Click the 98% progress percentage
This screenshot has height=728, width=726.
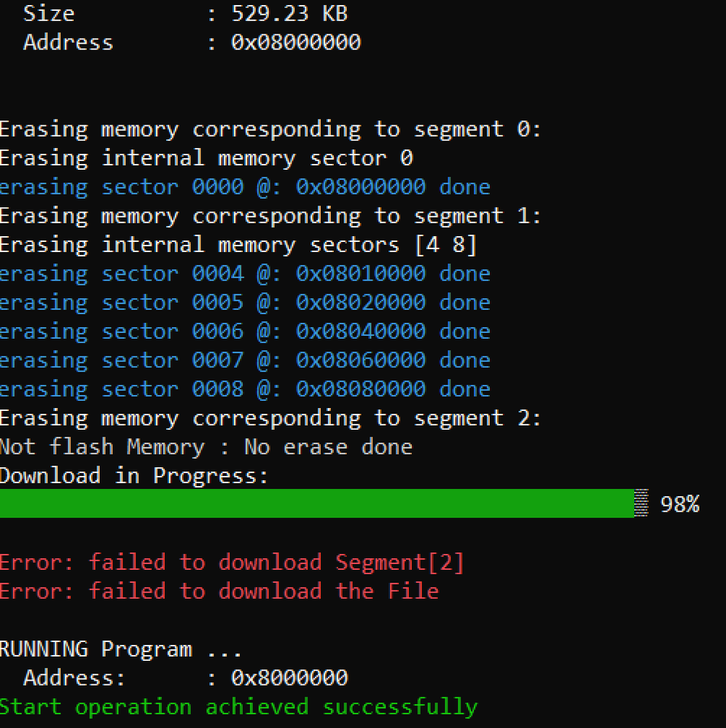(679, 504)
